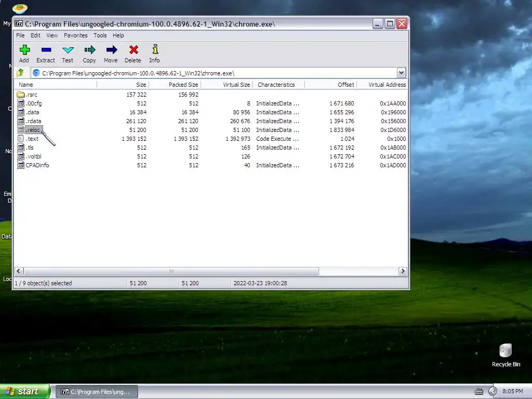This screenshot has width=532, height=399.
Task: Click status bar date 2022-03-23 19:00:28
Action: point(260,283)
